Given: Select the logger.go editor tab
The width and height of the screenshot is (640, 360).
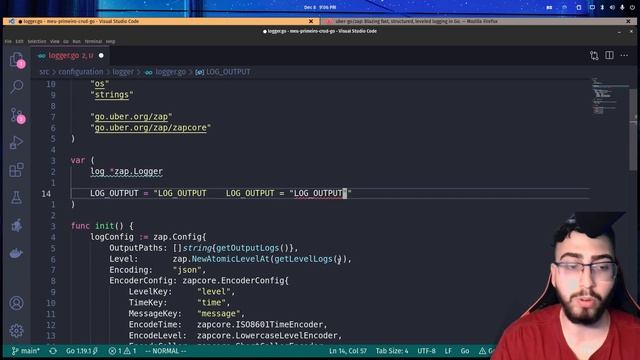Looking at the screenshot, I should (x=71, y=56).
